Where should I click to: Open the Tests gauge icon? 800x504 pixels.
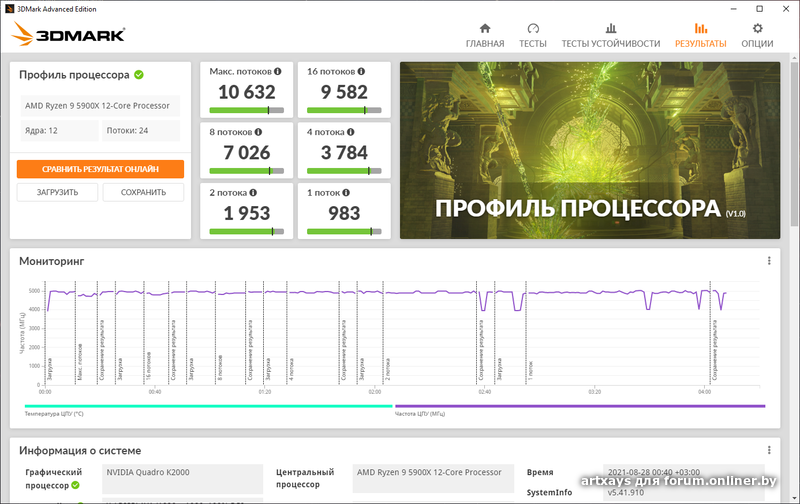pos(533,29)
